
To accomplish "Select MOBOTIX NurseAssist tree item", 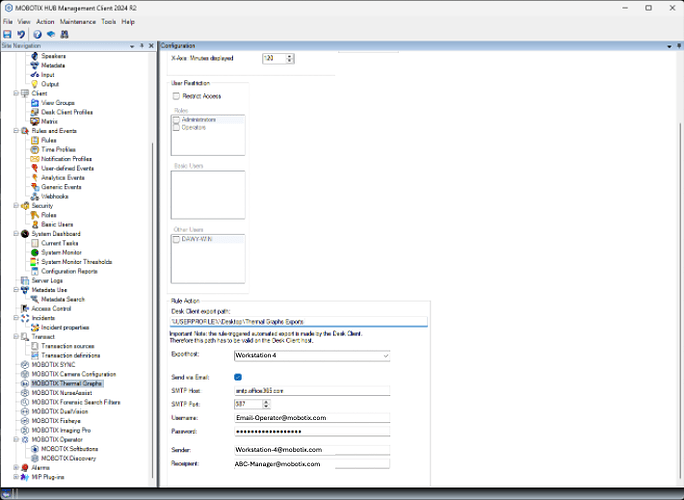I will pyautogui.click(x=62, y=393).
